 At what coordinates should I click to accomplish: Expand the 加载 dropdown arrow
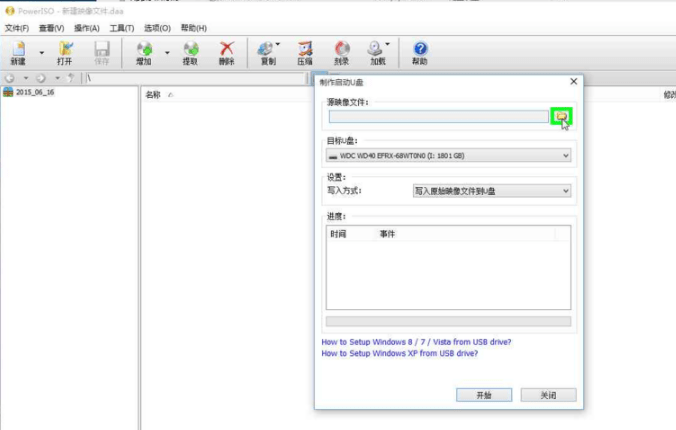[388, 44]
